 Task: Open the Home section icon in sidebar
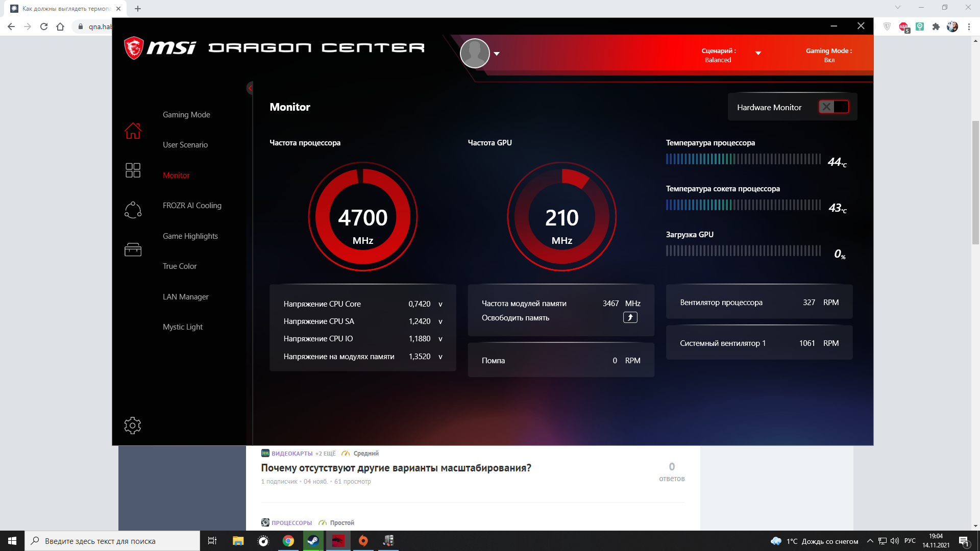click(133, 131)
